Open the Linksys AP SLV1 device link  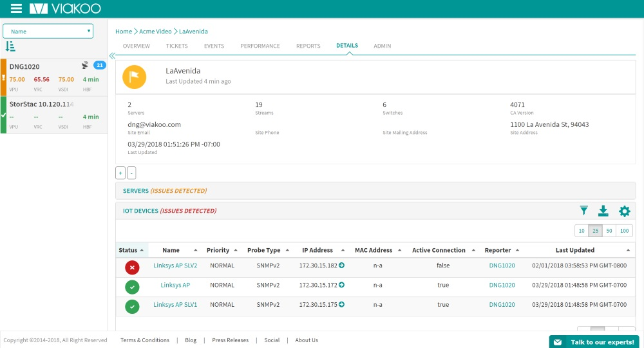(175, 304)
